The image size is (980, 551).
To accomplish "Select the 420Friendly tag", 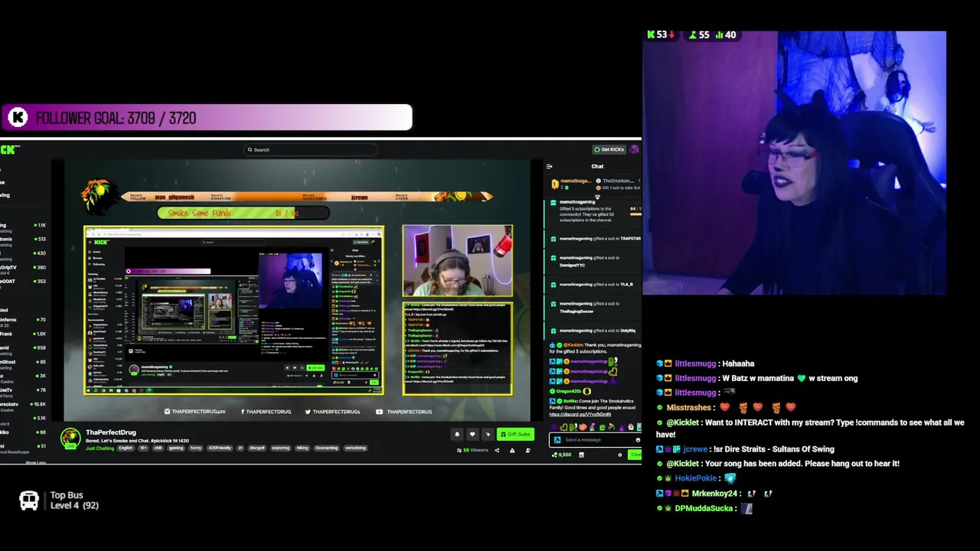I will (x=220, y=448).
